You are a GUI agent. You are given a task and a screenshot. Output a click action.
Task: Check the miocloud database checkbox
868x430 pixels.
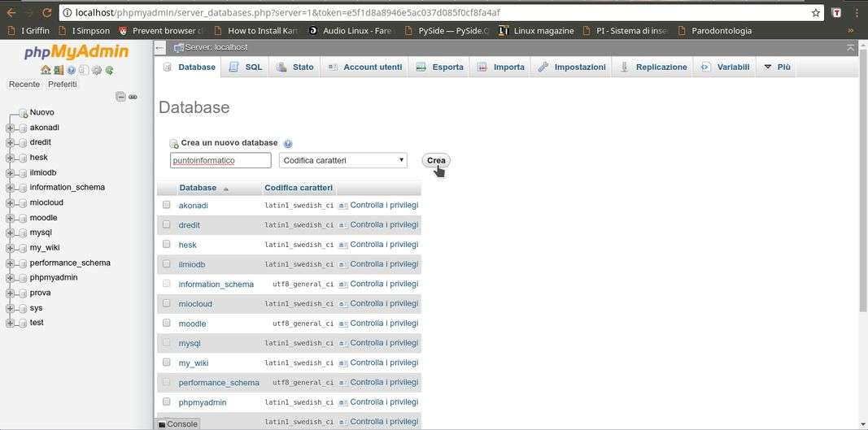click(166, 303)
